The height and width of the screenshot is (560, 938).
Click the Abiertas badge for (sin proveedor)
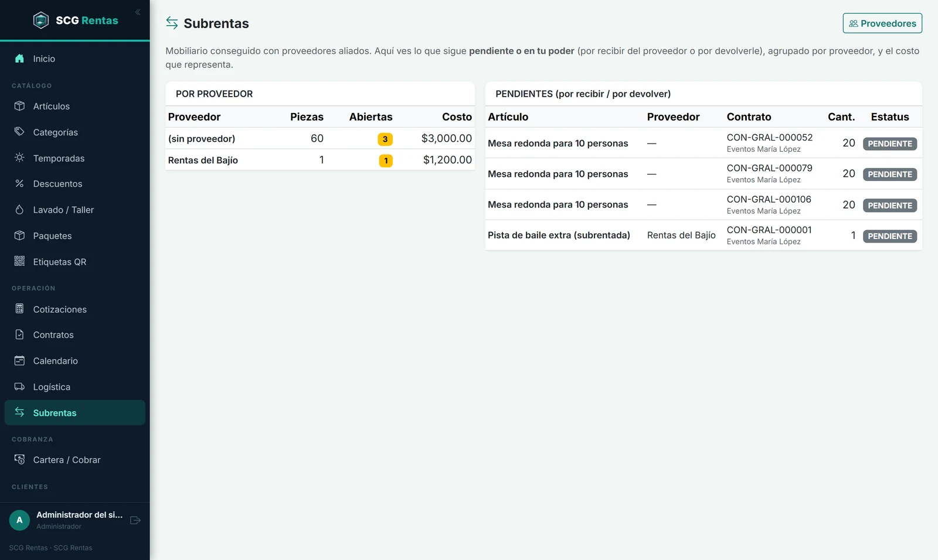point(385,139)
